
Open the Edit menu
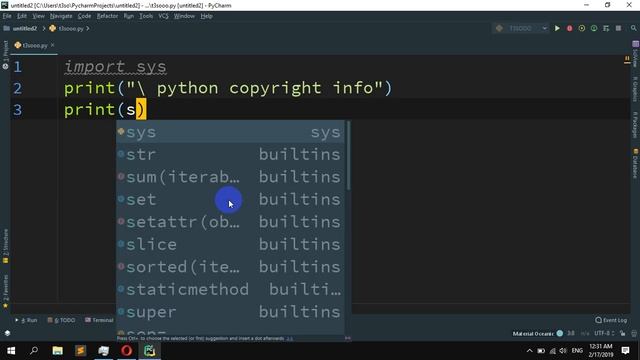(22, 16)
